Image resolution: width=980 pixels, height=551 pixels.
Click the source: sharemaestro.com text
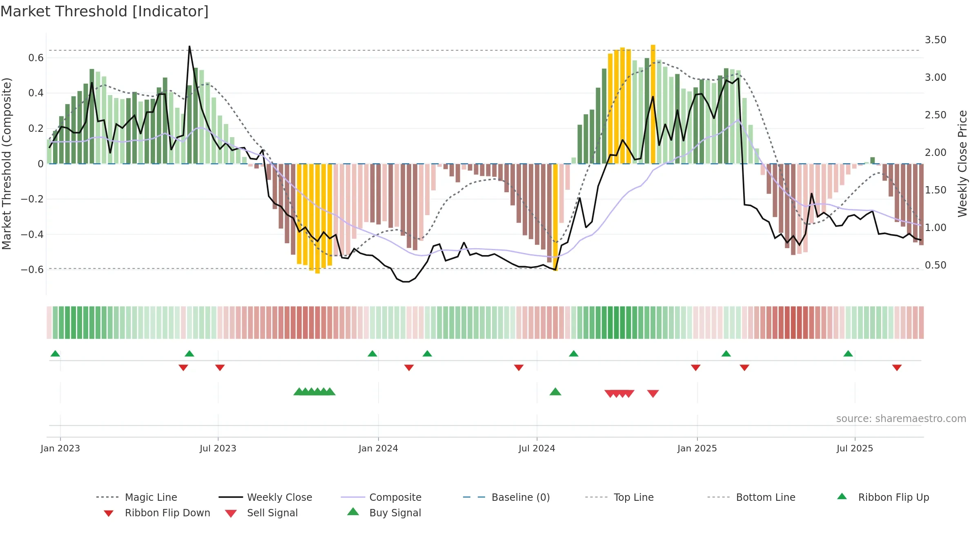click(901, 419)
